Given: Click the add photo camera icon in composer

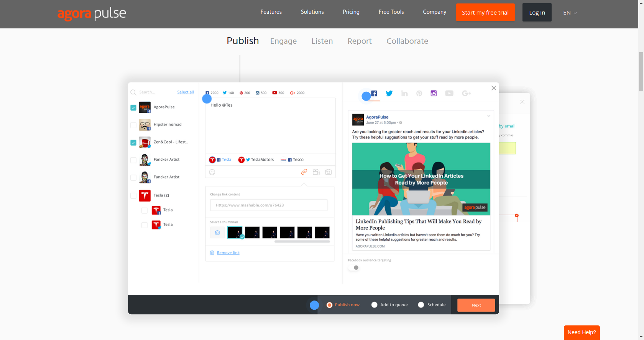Looking at the screenshot, I should tap(329, 172).
